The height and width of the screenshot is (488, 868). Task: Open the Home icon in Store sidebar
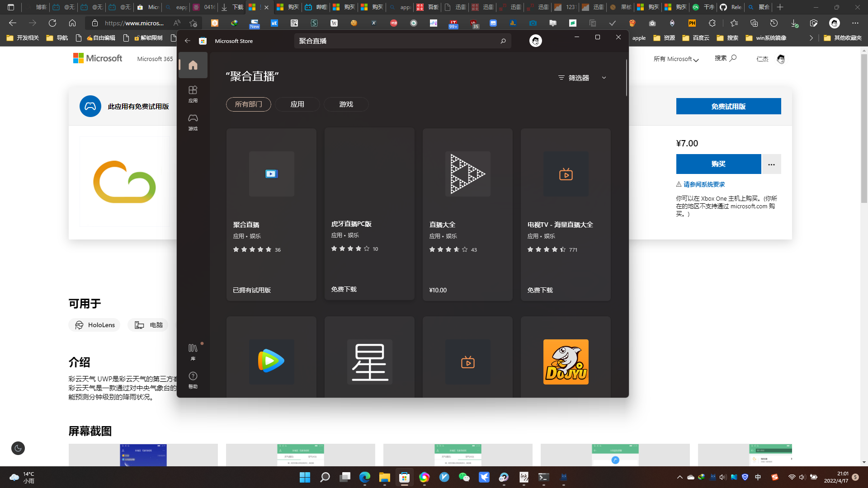(x=193, y=65)
